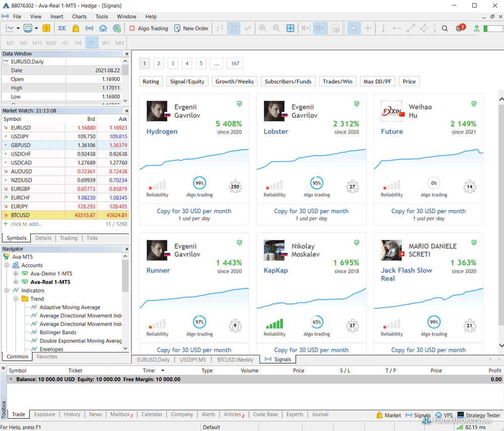Click the tile windows grid icon
This screenshot has width=504, height=431.
[x=290, y=28]
